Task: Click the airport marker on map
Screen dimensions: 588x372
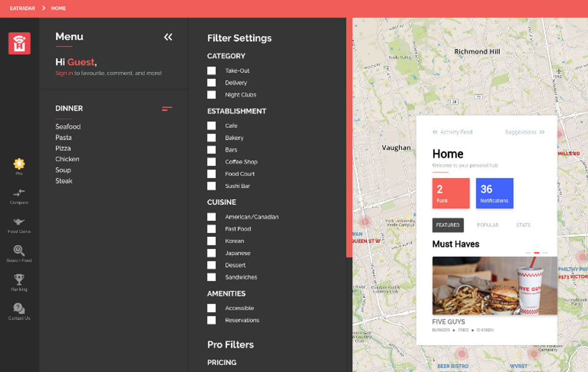Action: point(559,71)
